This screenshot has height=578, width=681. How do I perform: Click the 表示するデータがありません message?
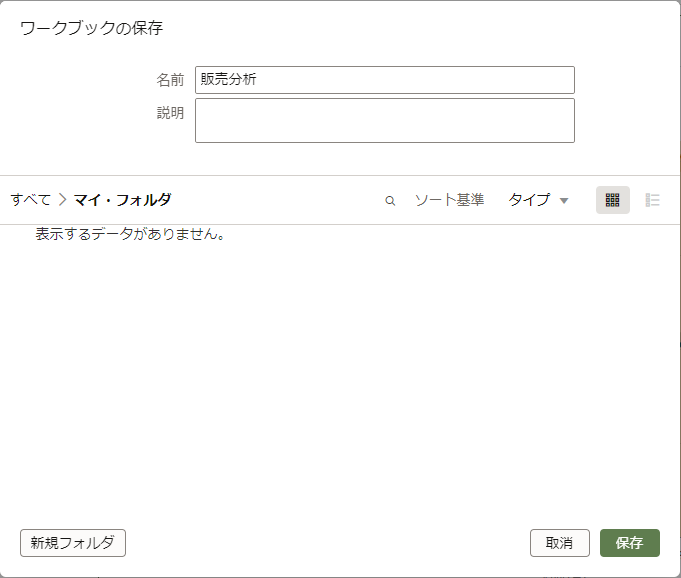point(130,234)
